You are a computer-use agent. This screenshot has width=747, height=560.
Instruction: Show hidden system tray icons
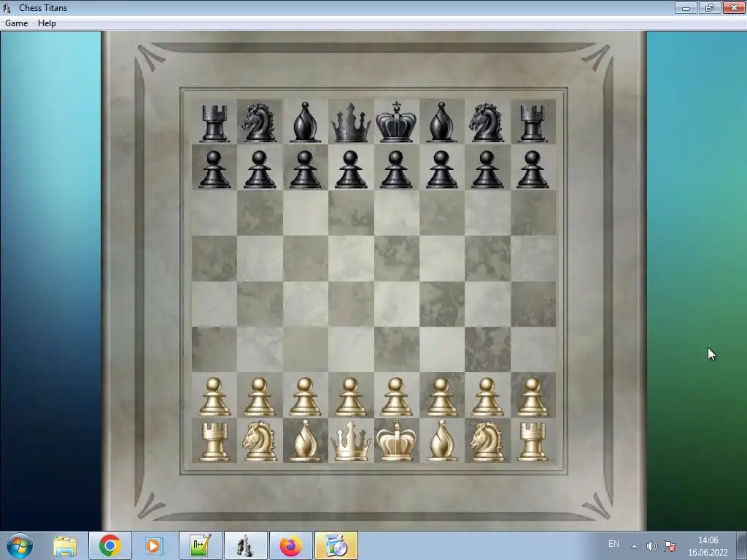[x=634, y=546]
